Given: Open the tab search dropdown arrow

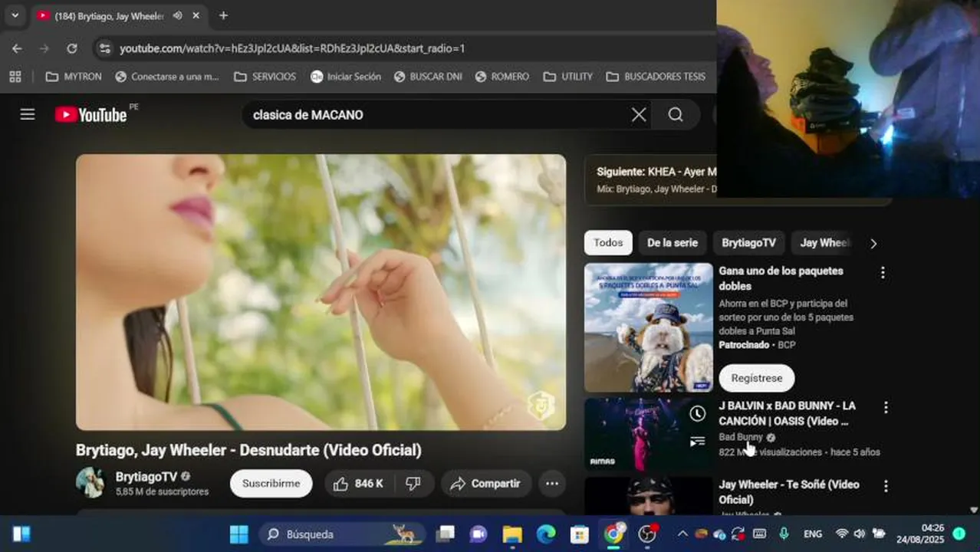Looking at the screenshot, I should (x=15, y=15).
